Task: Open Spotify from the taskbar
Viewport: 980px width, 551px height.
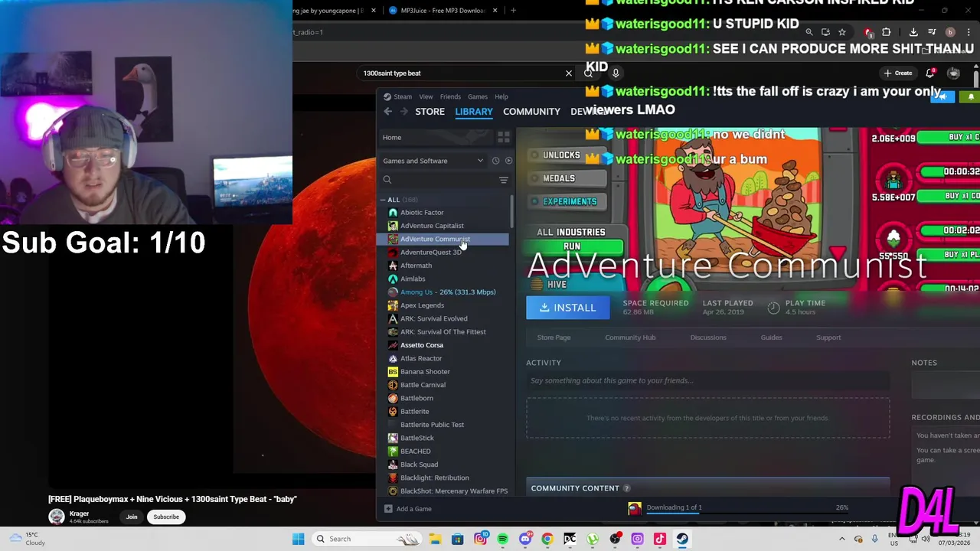Action: point(502,539)
